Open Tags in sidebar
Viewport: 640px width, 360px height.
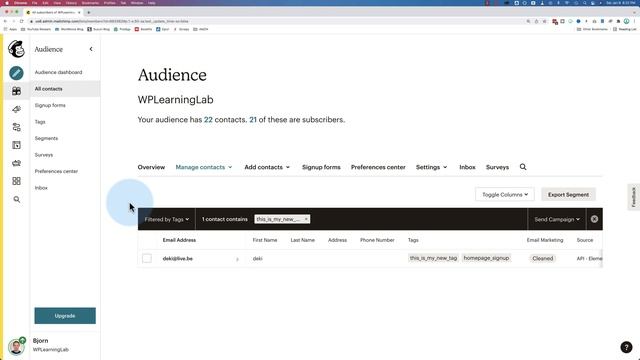(x=40, y=122)
